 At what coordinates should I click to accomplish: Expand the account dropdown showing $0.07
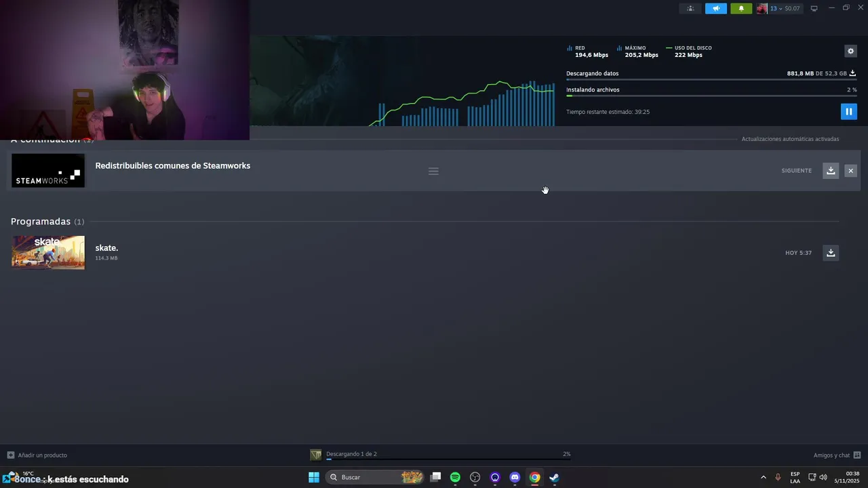(785, 8)
